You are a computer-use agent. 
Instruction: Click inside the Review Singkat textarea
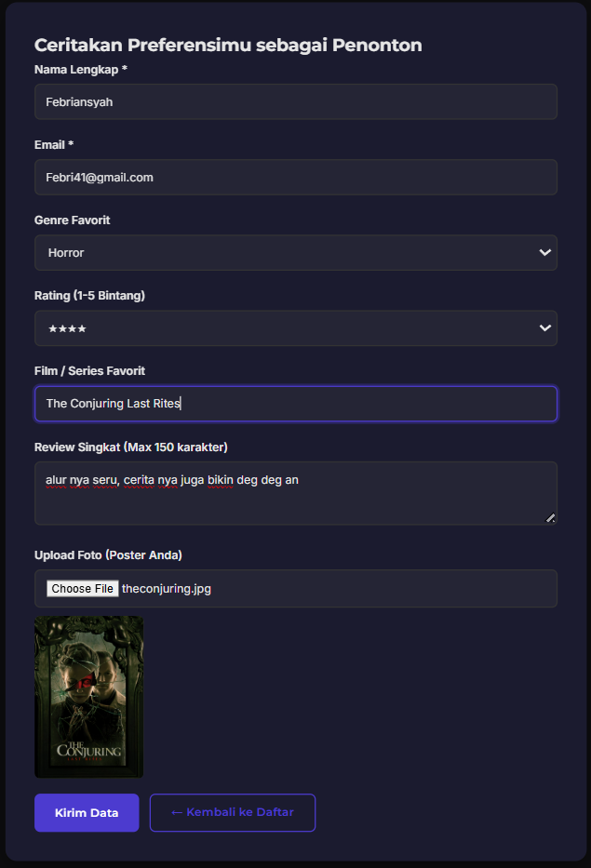[295, 498]
